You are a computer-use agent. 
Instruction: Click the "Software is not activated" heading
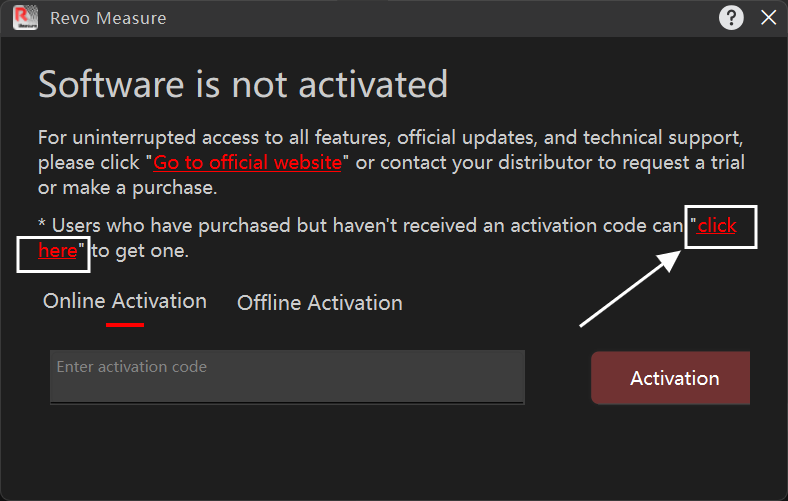pos(243,84)
